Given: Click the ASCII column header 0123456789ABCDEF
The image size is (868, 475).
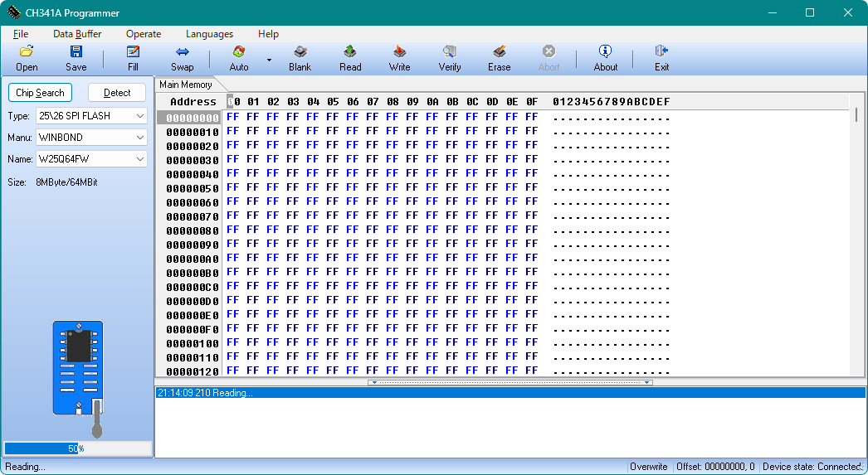Looking at the screenshot, I should tap(611, 102).
